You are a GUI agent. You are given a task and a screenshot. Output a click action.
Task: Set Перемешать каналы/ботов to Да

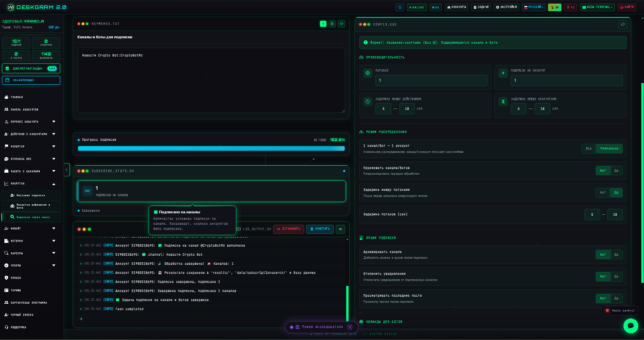[616, 171]
